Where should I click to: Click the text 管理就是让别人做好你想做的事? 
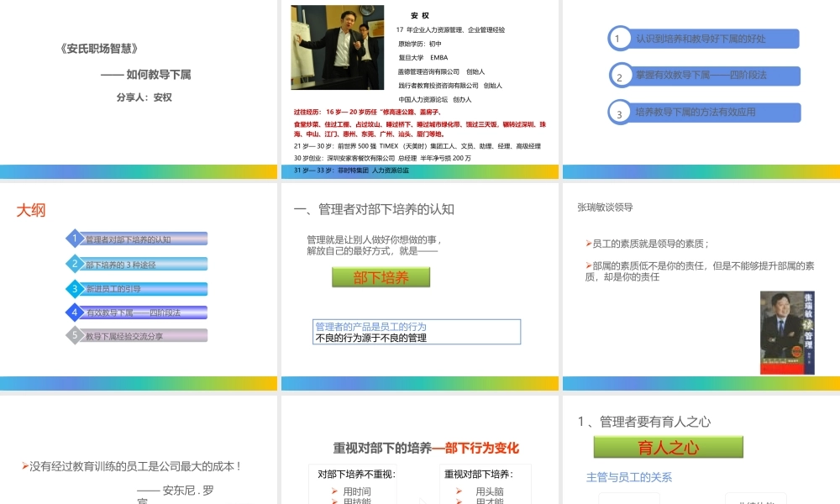pyautogui.click(x=374, y=239)
